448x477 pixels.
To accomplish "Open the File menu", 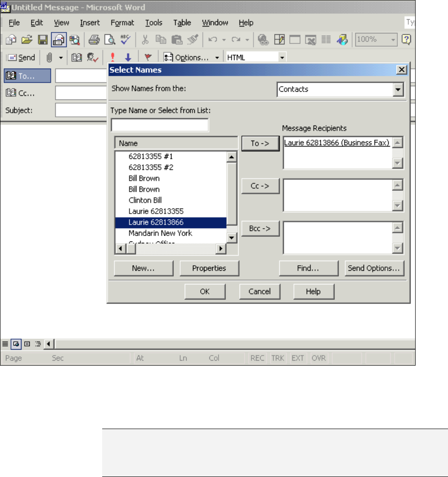I will (x=14, y=23).
